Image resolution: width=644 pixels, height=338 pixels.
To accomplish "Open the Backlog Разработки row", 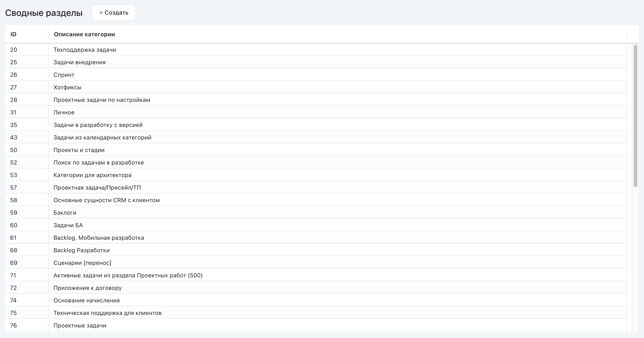I will pos(316,250).
